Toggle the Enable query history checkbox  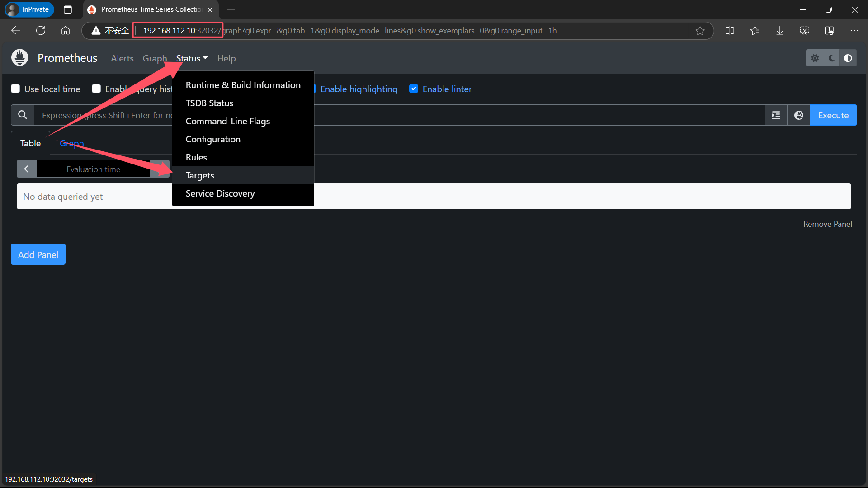pos(96,89)
